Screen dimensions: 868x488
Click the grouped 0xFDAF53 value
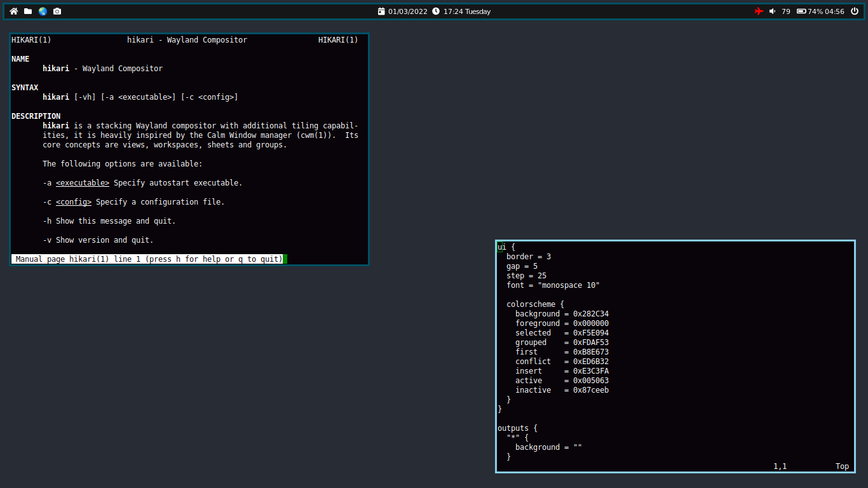click(591, 342)
